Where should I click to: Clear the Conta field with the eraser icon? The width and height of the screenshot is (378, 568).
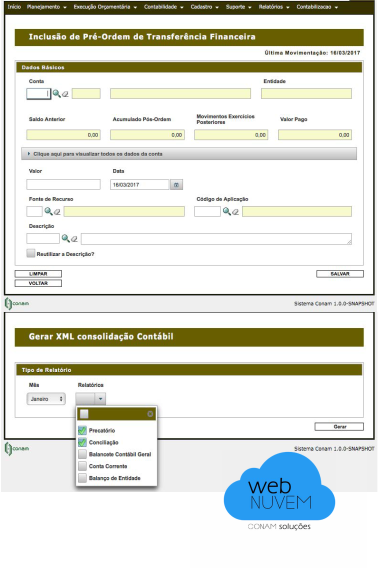click(65, 94)
